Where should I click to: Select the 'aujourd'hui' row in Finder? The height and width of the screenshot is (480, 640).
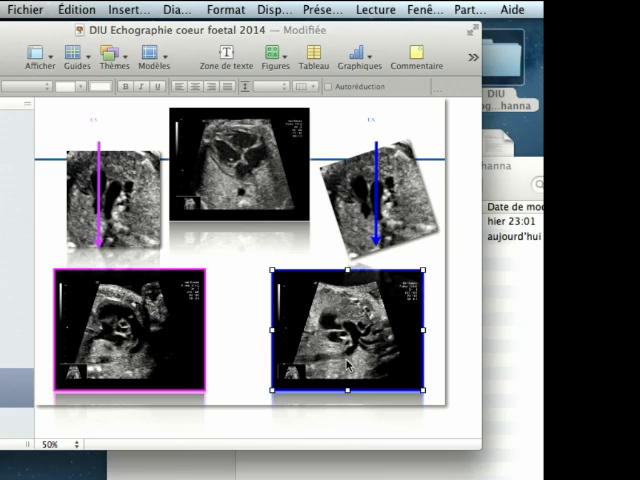click(x=513, y=236)
